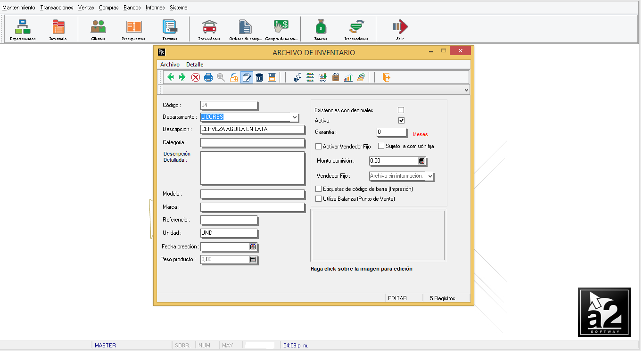This screenshot has width=644, height=362.
Task: Click the Marca input field
Action: pos(253,207)
